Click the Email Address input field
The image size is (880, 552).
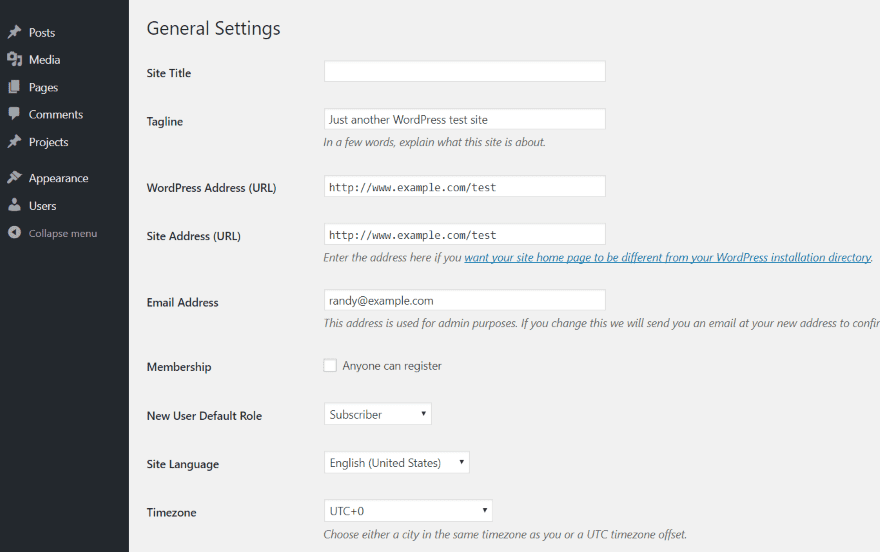point(465,300)
